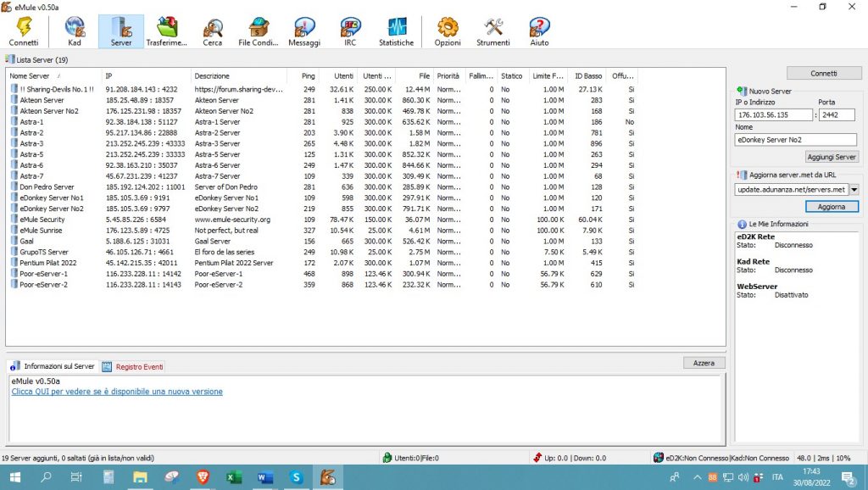The image size is (868, 490).
Task: Open the Strumenti tools menu
Action: [x=492, y=27]
